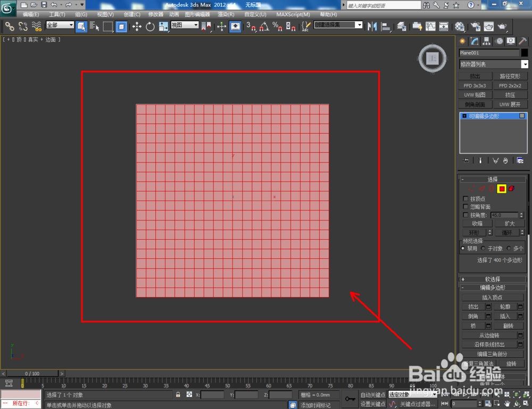Select the Rotate tool
This screenshot has height=409, width=532.
150,26
